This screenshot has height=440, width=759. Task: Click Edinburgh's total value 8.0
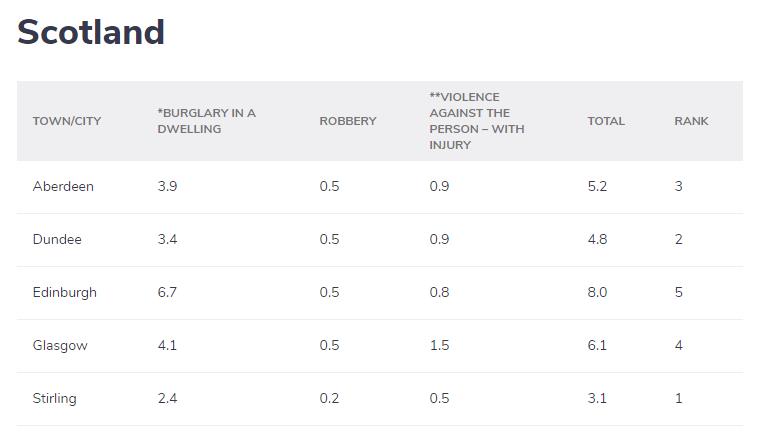(x=597, y=293)
